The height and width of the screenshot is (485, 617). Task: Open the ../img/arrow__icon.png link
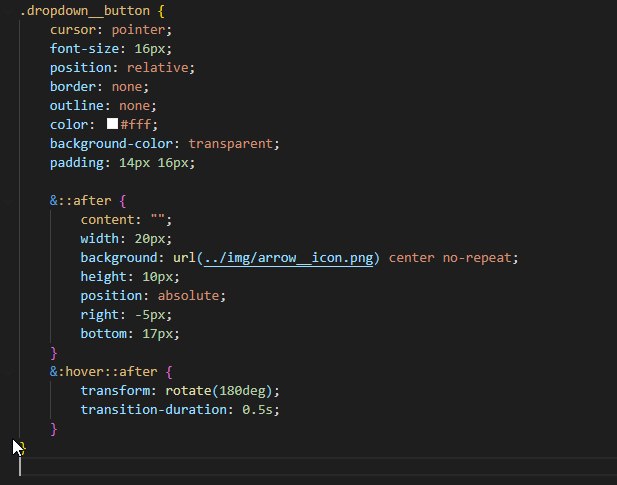[288, 258]
